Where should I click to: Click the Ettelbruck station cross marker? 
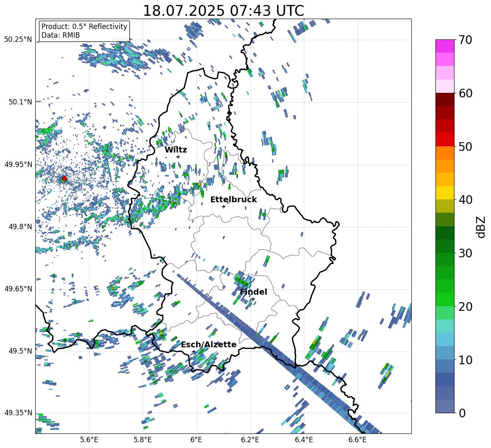pyautogui.click(x=224, y=206)
